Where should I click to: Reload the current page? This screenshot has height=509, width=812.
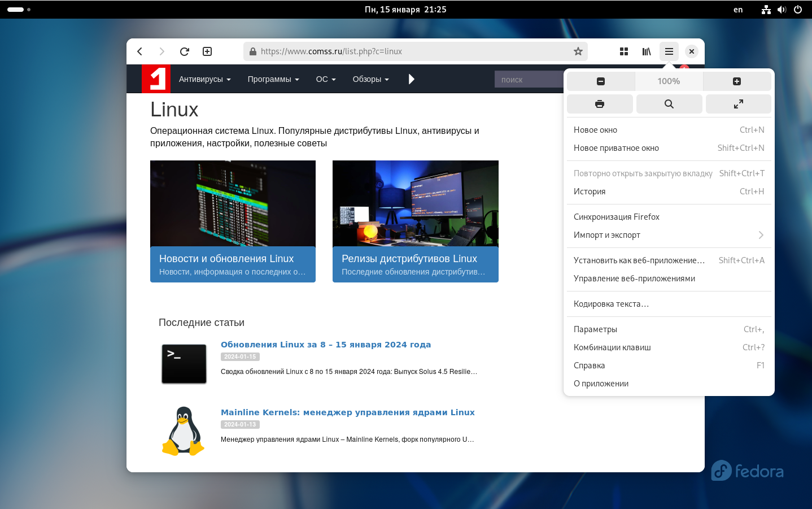pyautogui.click(x=185, y=51)
